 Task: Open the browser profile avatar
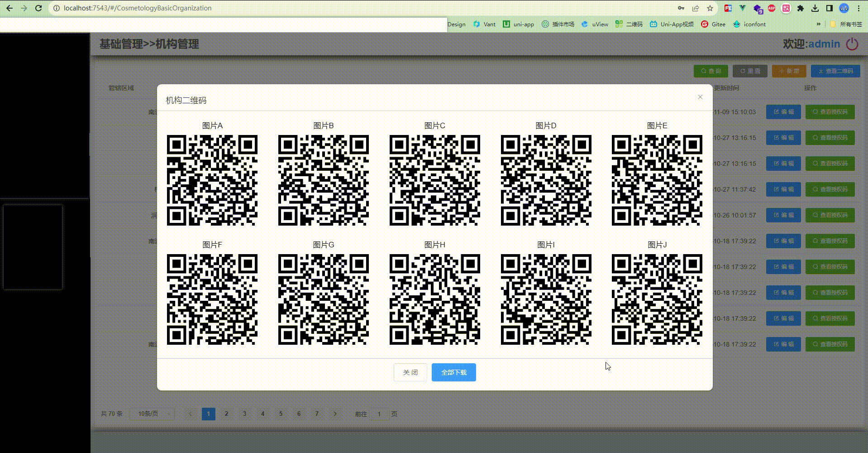[844, 8]
